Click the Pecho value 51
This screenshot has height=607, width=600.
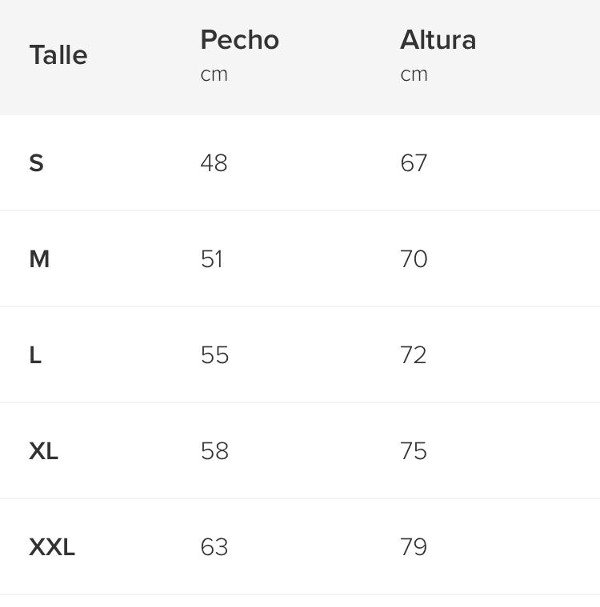point(212,259)
